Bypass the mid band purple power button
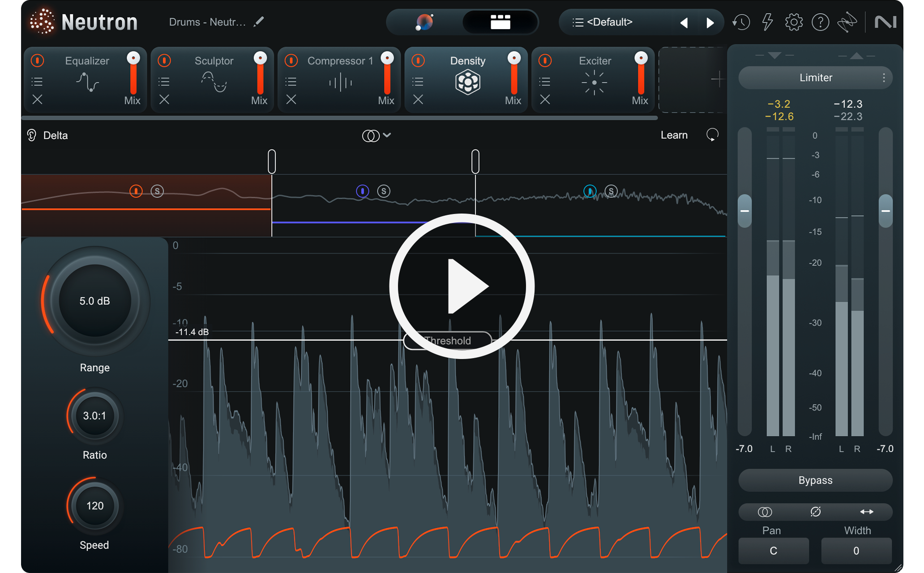The height and width of the screenshot is (573, 924). click(363, 191)
